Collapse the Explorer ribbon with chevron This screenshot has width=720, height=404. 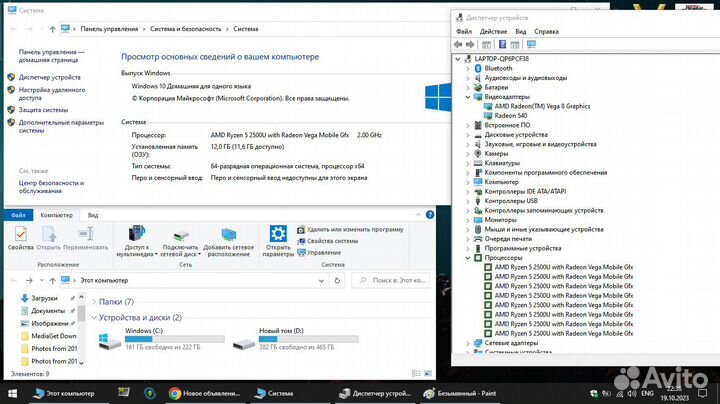point(418,214)
